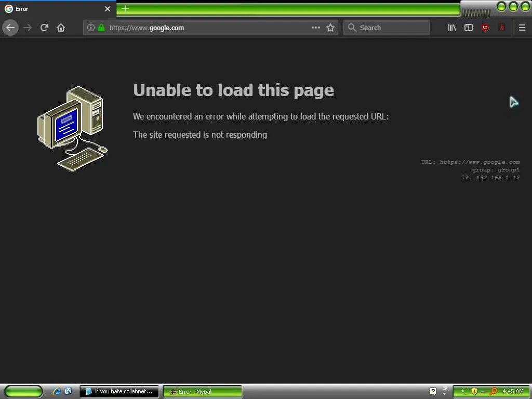Reload the current page
The height and width of the screenshot is (399, 532).
click(44, 28)
